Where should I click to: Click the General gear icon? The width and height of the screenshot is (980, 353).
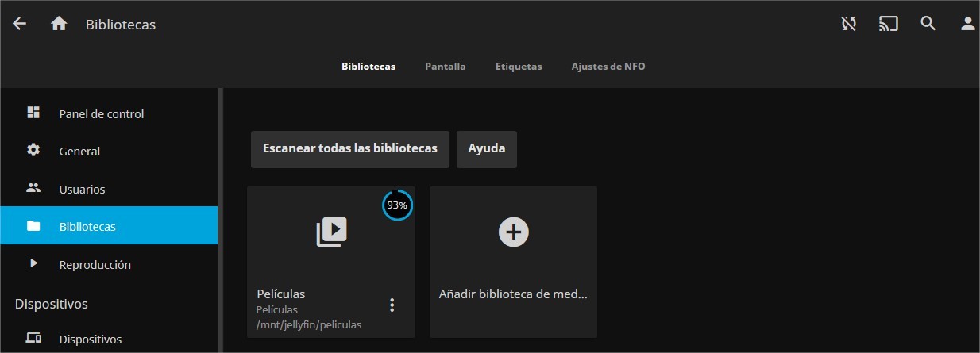coord(33,150)
